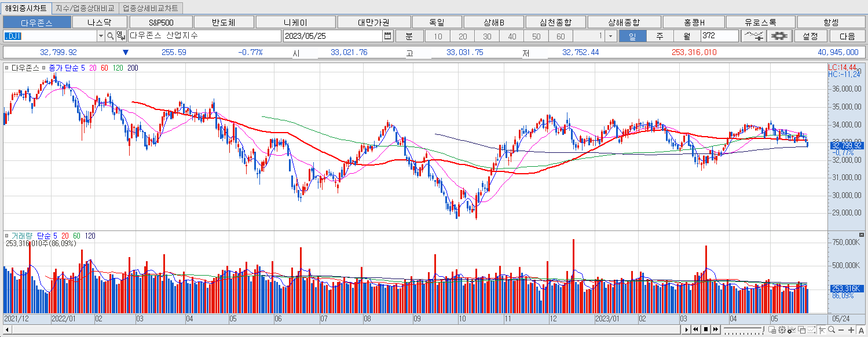
Task: Open the .DJI symbol dropdown arrow
Action: pyautogui.click(x=101, y=36)
